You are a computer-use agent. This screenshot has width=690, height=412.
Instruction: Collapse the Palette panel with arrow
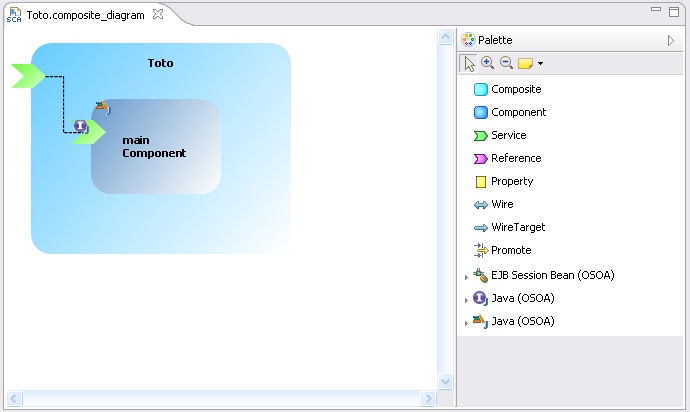pyautogui.click(x=671, y=40)
